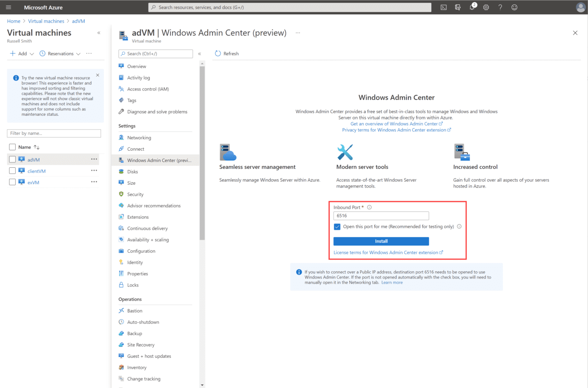
Task: Open Privacy terms for Windows Admin Center
Action: 396,130
